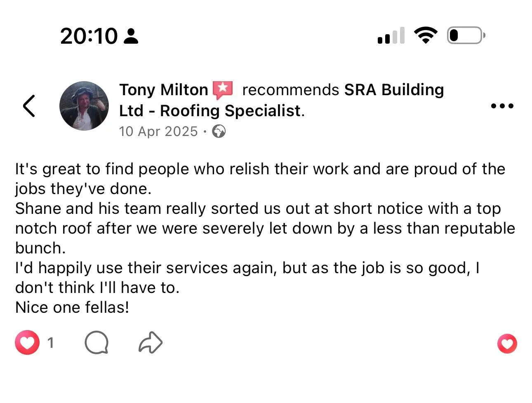Toggle the love reaction heart button
Screen dimensions: 532x403
(x=507, y=344)
